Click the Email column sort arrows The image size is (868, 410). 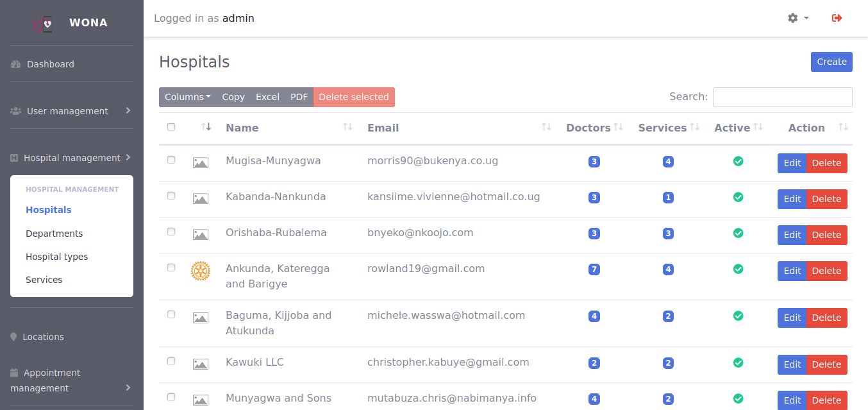(546, 127)
